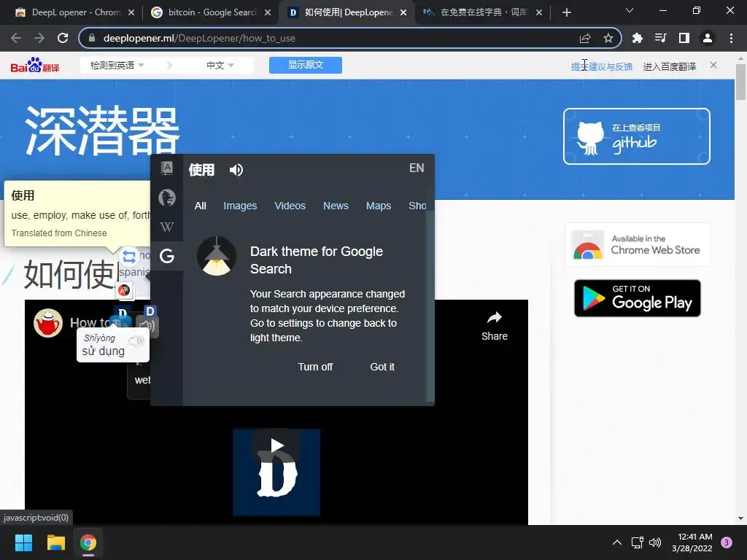Click Chrome icon in taskbar

(x=88, y=542)
